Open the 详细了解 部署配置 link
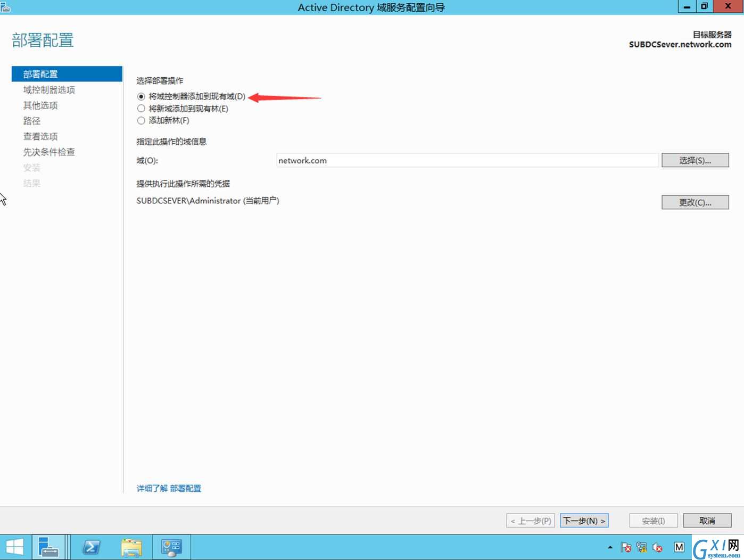Image resolution: width=744 pixels, height=560 pixels. click(x=169, y=488)
